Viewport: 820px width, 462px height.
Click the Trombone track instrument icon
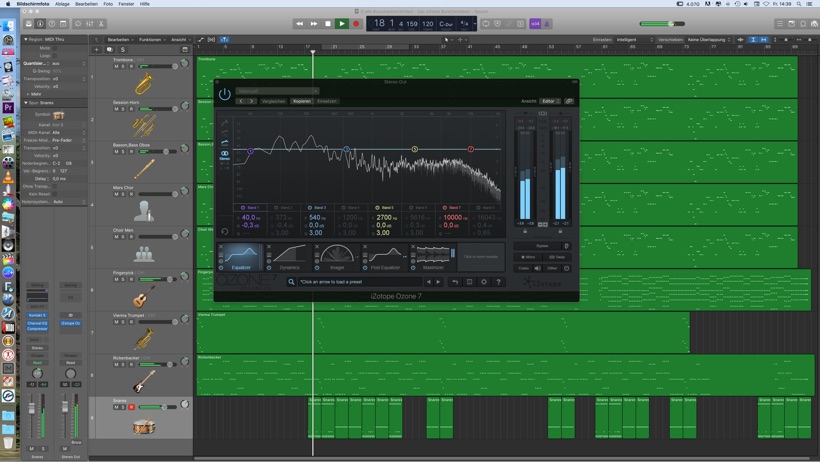pos(143,84)
